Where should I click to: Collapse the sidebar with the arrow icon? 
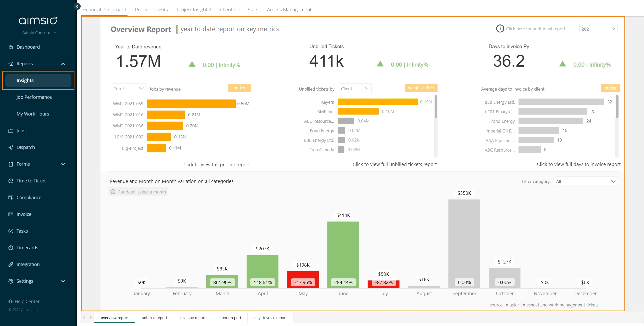77,6
